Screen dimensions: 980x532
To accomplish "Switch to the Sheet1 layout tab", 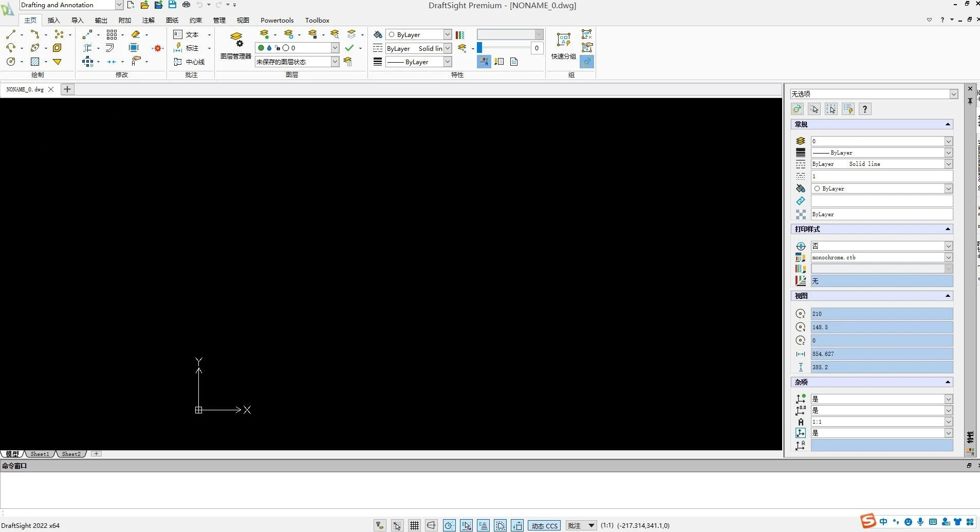I will coord(40,454).
